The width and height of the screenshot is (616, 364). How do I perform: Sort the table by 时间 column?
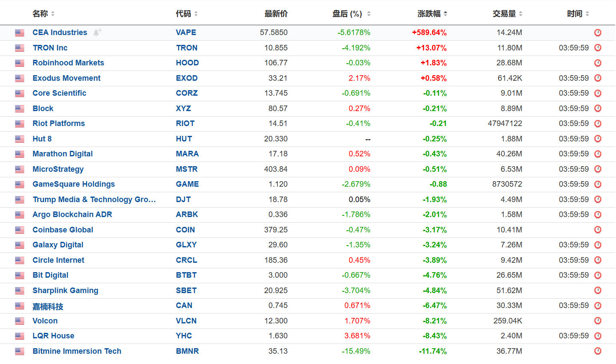click(x=578, y=14)
